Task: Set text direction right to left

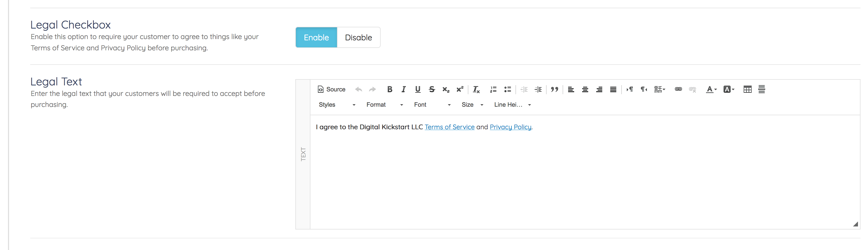Action: point(644,89)
